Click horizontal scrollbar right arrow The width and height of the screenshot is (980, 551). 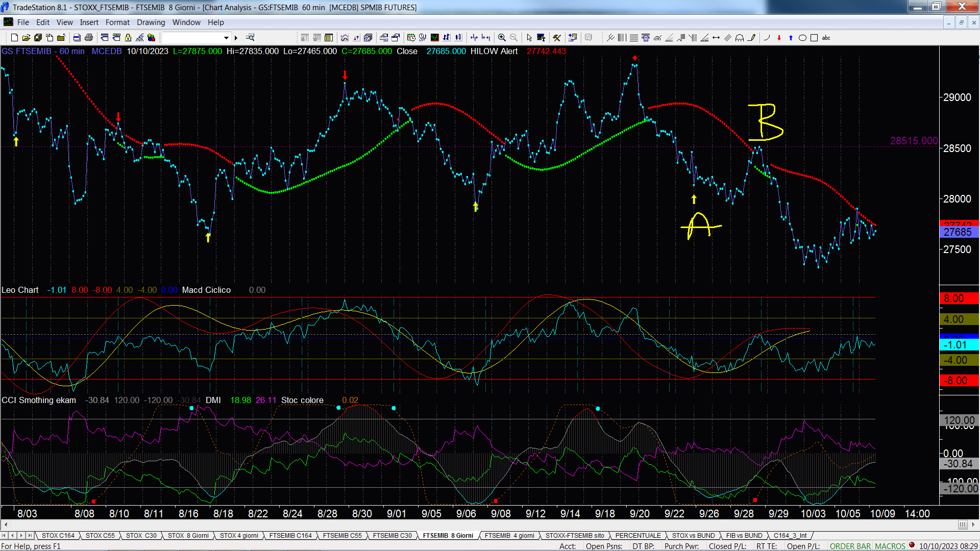click(974, 524)
